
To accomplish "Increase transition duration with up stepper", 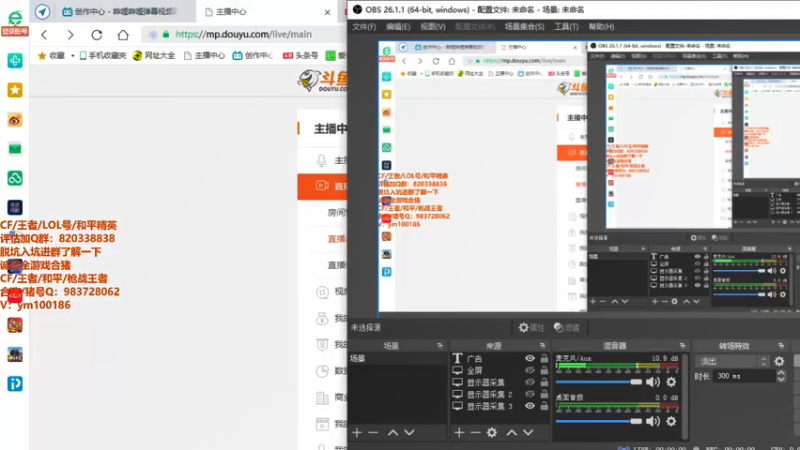I will [781, 373].
